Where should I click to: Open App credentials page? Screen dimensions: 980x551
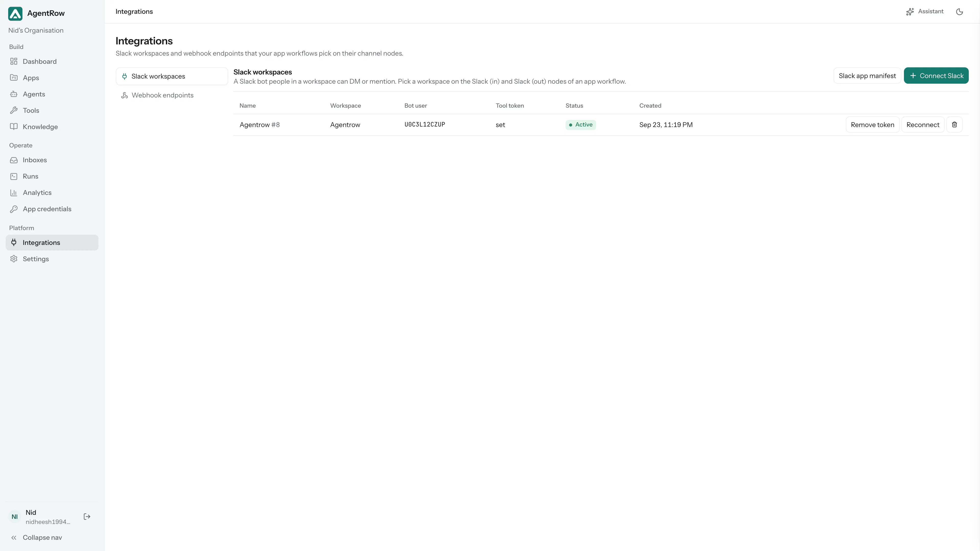pyautogui.click(x=52, y=209)
